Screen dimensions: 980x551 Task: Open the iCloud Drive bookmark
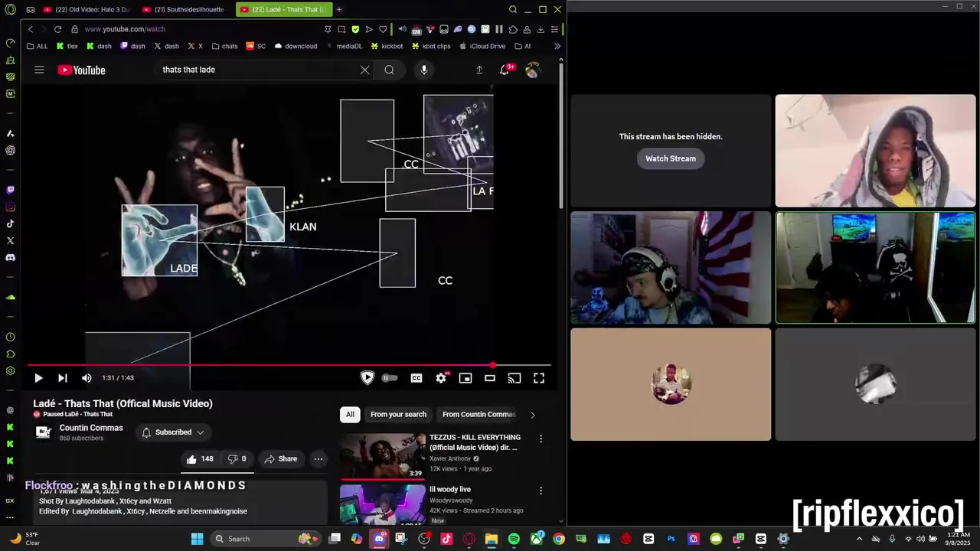(482, 46)
